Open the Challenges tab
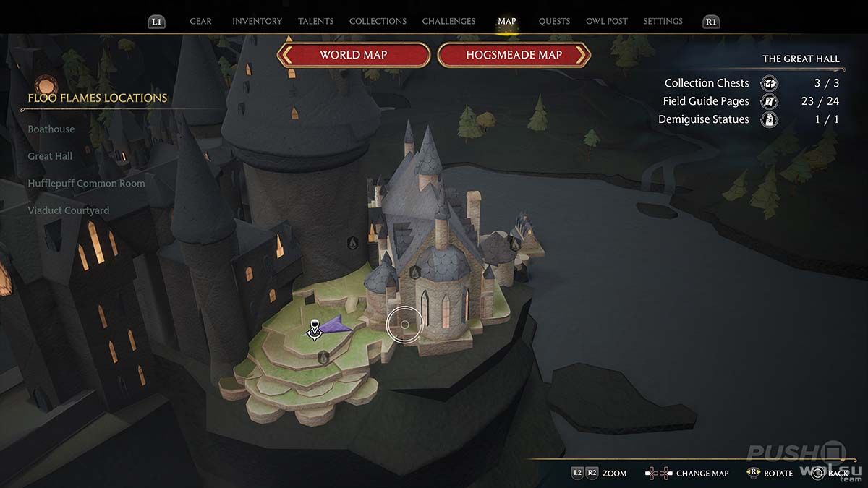The image size is (868, 488). [x=448, y=22]
